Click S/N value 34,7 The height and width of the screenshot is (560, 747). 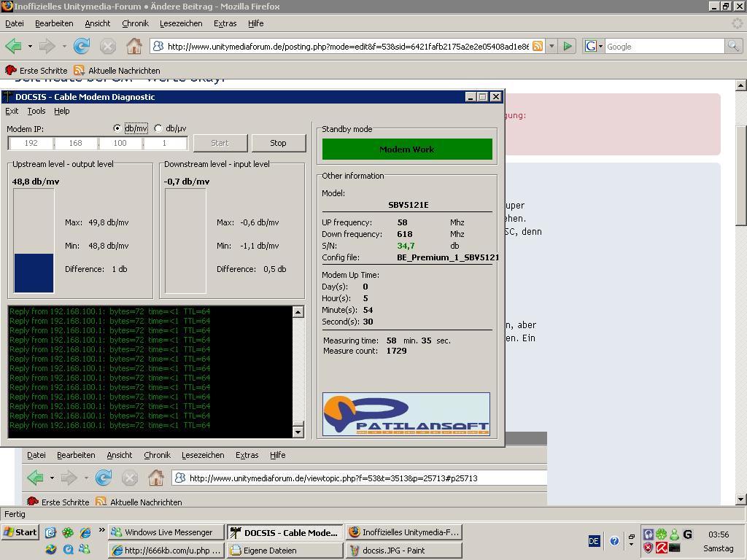click(406, 246)
